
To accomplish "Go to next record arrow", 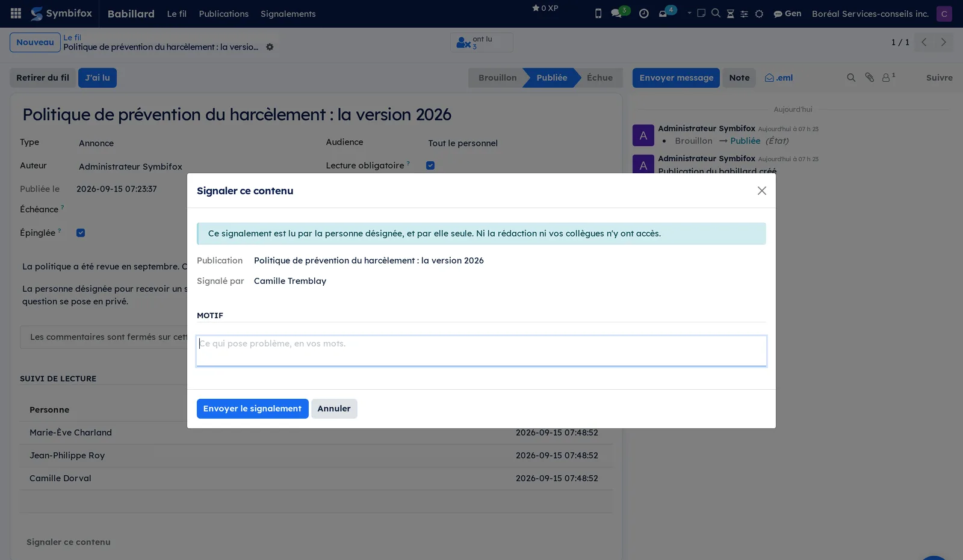I will tap(943, 42).
